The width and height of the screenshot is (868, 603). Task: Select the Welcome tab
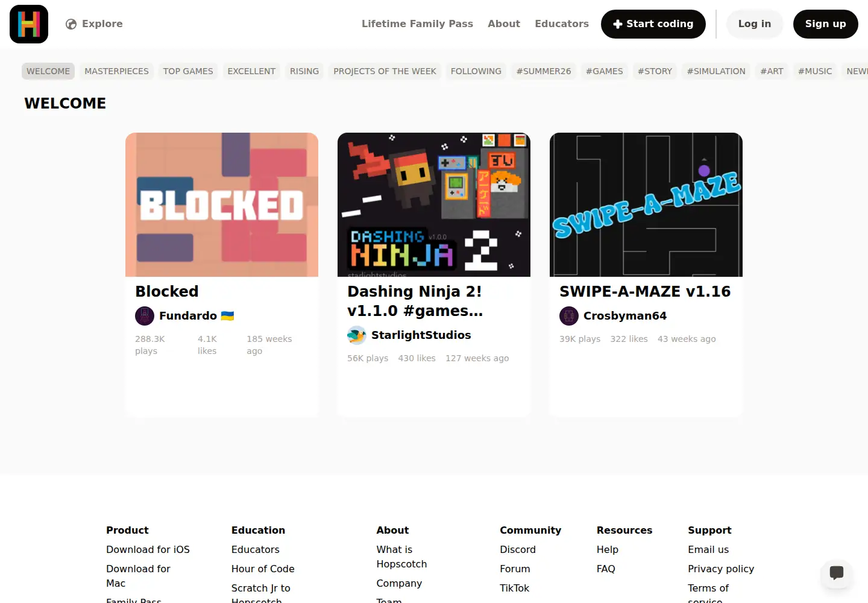(48, 71)
